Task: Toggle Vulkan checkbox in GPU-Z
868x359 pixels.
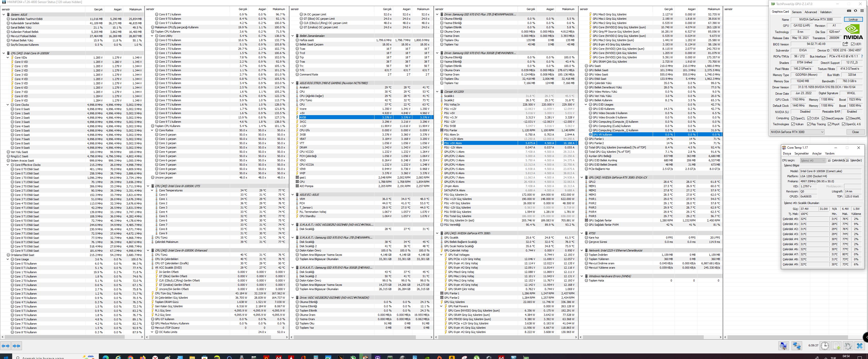Action: 792,124
